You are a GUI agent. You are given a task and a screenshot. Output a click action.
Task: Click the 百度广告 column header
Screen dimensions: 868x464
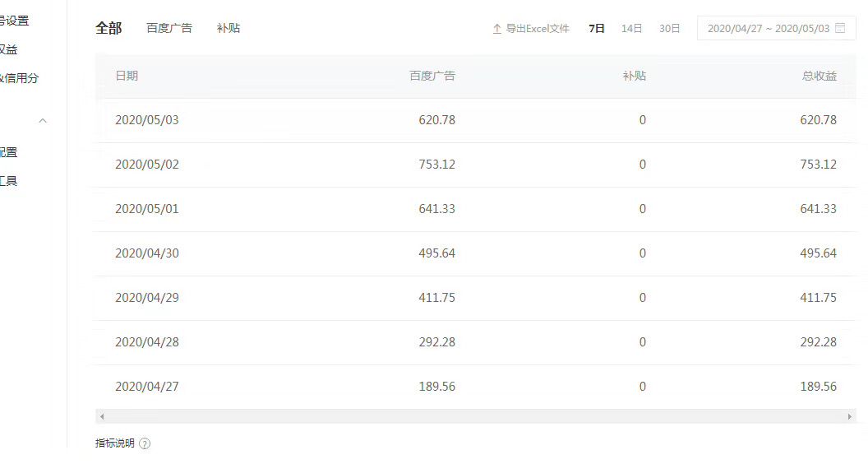click(x=432, y=76)
